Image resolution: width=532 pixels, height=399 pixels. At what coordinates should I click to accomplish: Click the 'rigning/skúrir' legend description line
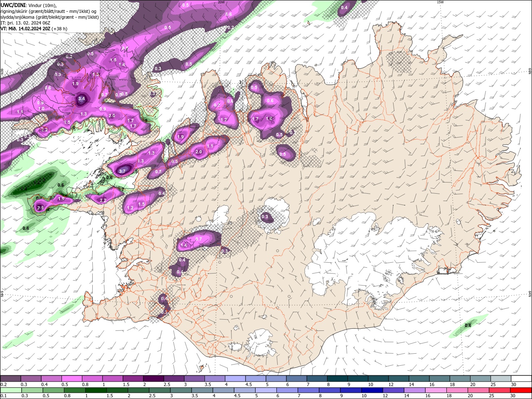(49, 11)
